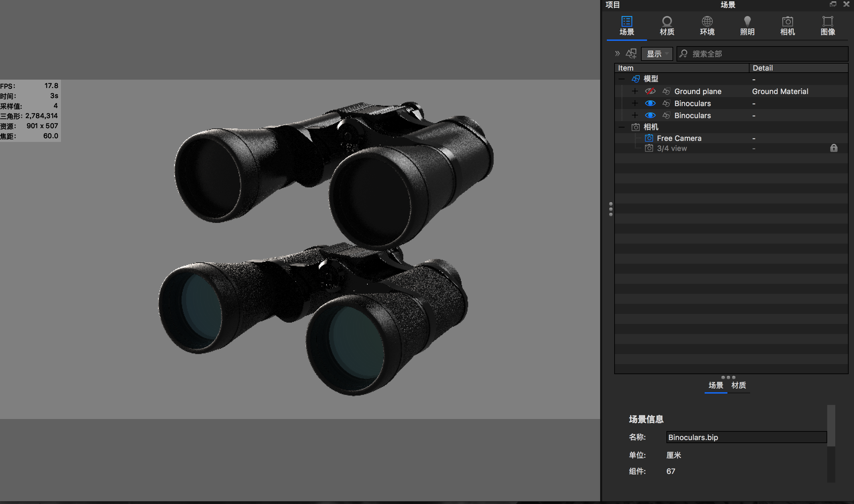Click the lock icon on 3/4 view
This screenshot has width=854, height=504.
coord(834,148)
